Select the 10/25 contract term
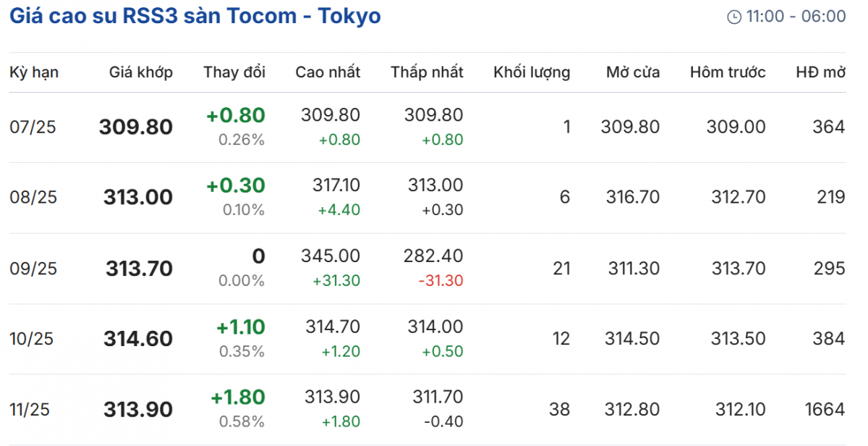Image resolution: width=868 pixels, height=446 pixels. [32, 339]
